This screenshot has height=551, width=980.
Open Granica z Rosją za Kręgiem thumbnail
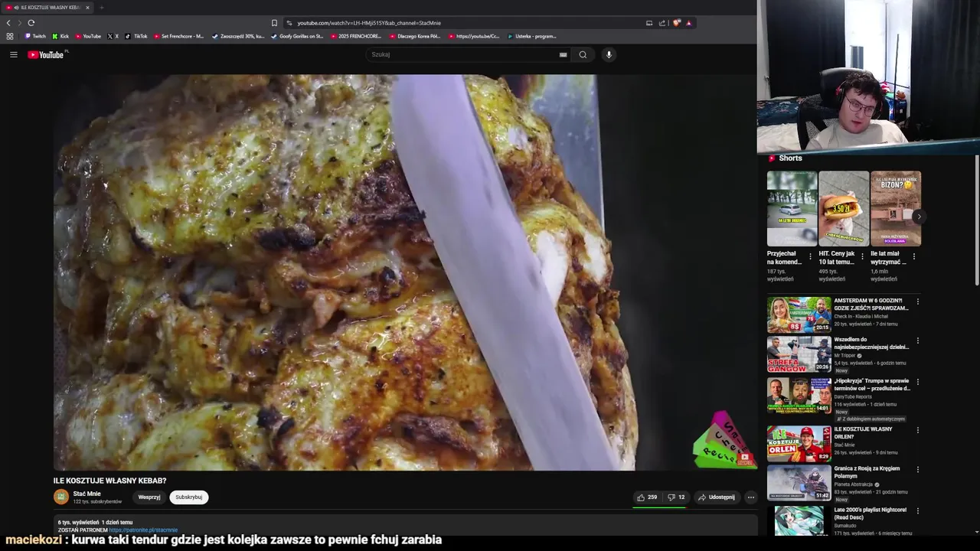(799, 483)
